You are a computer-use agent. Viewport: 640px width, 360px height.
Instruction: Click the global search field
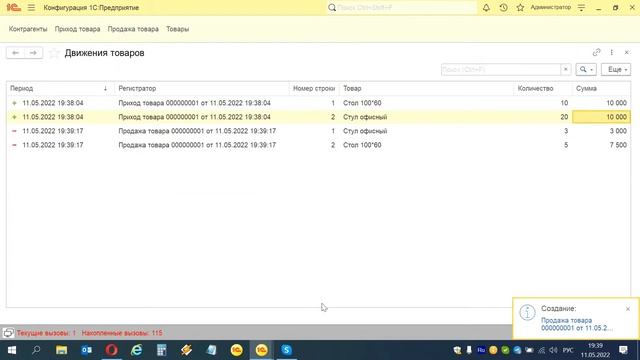[402, 7]
